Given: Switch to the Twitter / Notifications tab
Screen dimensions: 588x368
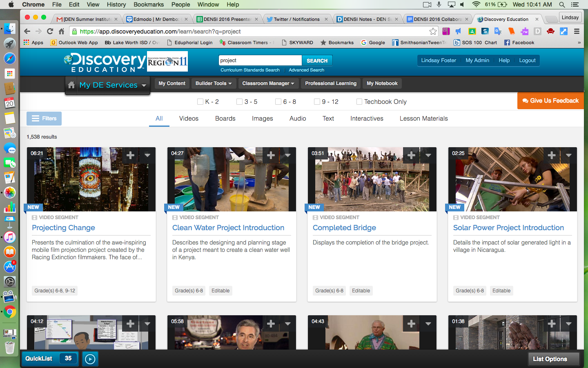Looking at the screenshot, I should coord(297,19).
